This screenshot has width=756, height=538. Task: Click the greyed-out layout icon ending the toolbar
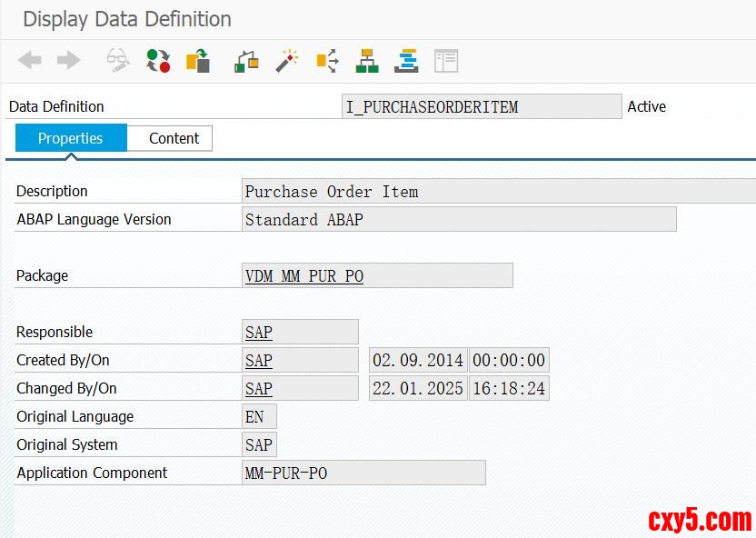[446, 61]
